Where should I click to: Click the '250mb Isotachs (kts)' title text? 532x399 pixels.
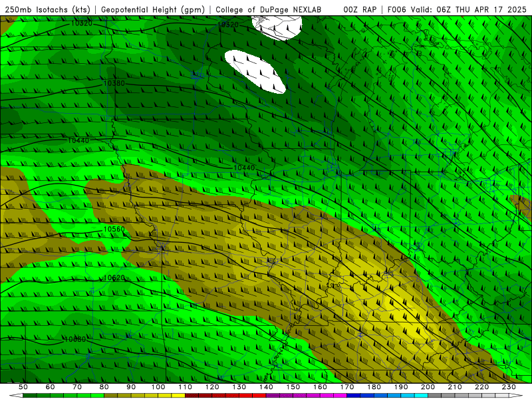[x=47, y=9]
